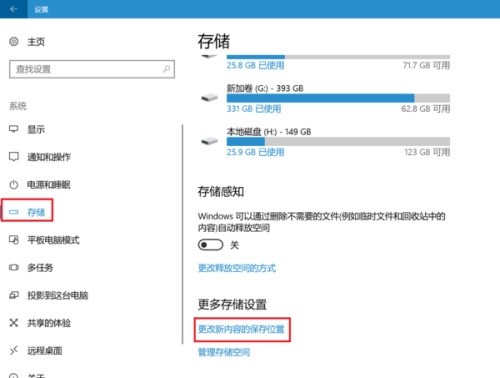The image size is (500, 378).
Task: Go back using the arrow button
Action: 13,9
